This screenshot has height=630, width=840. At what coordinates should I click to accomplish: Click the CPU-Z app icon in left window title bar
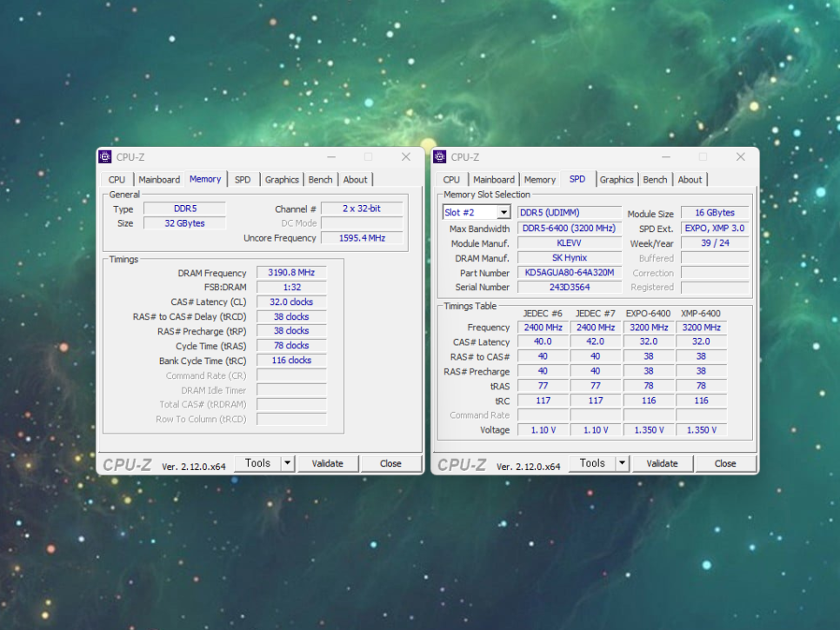coord(105,156)
